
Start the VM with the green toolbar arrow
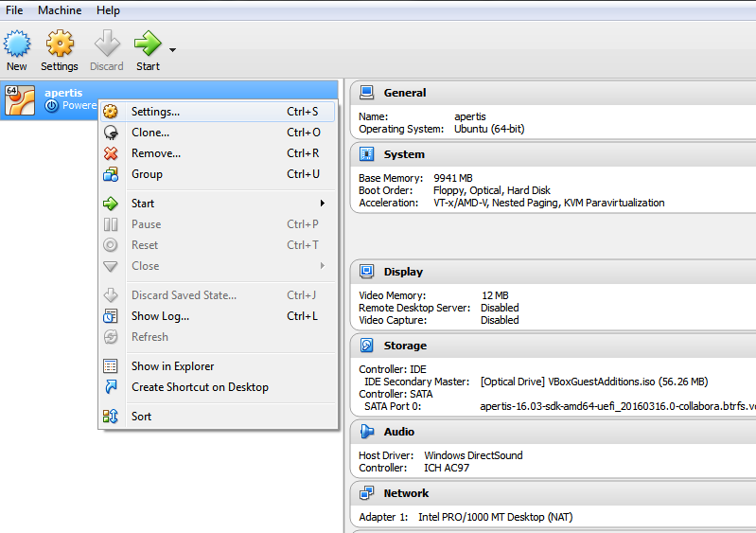(x=147, y=44)
